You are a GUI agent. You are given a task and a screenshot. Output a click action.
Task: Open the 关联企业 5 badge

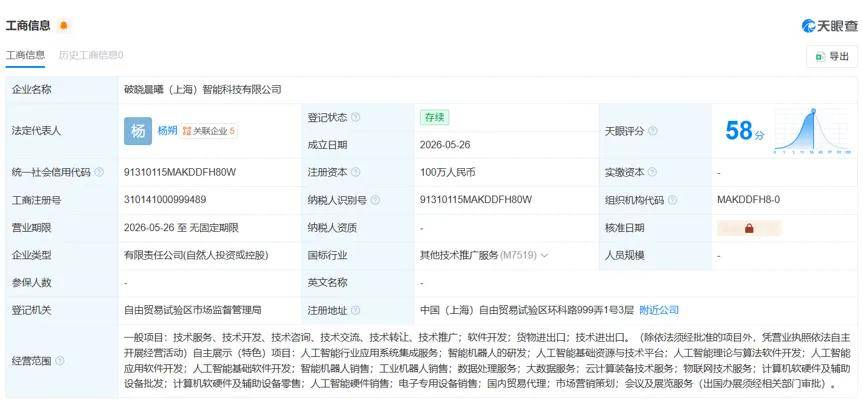click(209, 131)
